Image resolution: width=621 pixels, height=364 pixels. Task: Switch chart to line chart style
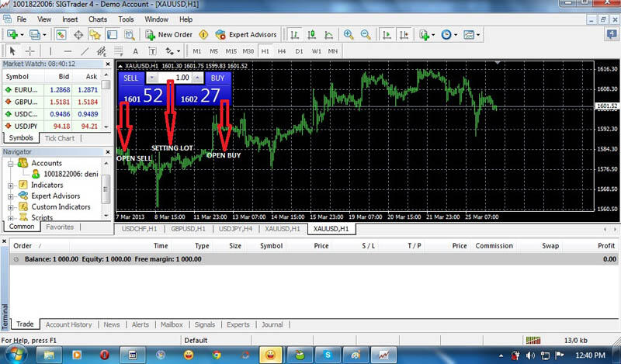coord(328,35)
